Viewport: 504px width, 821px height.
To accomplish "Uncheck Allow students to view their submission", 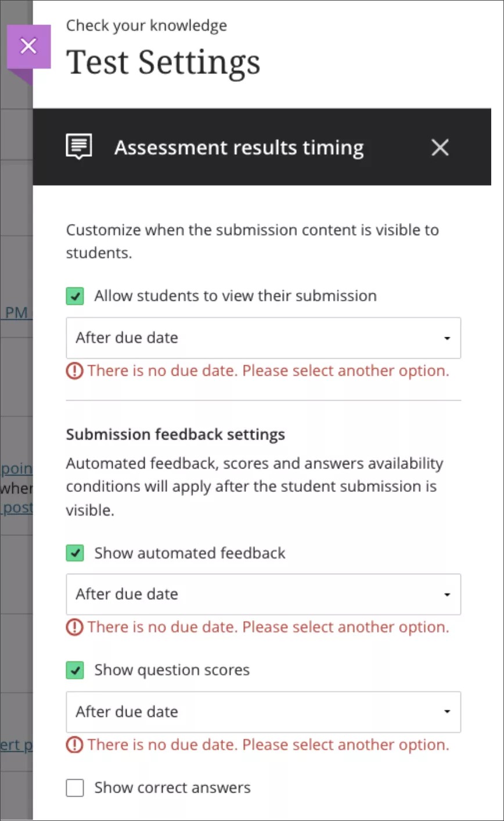I will point(75,296).
